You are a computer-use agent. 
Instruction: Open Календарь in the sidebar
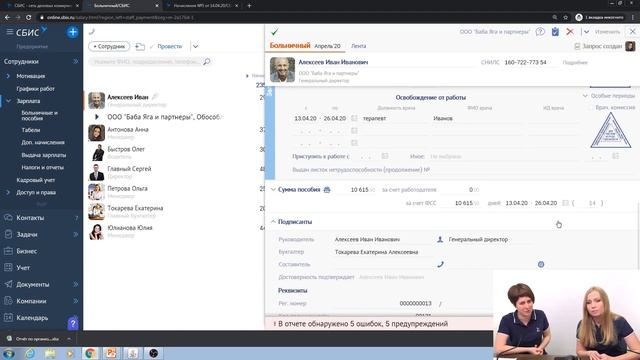coord(33,318)
